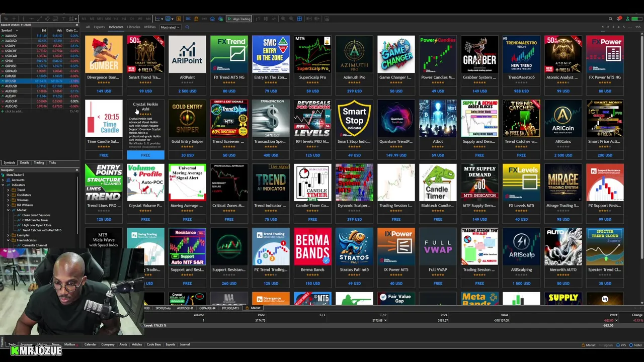Click the FREE button under Crystal Heikin Ashi

pyautogui.click(x=145, y=155)
